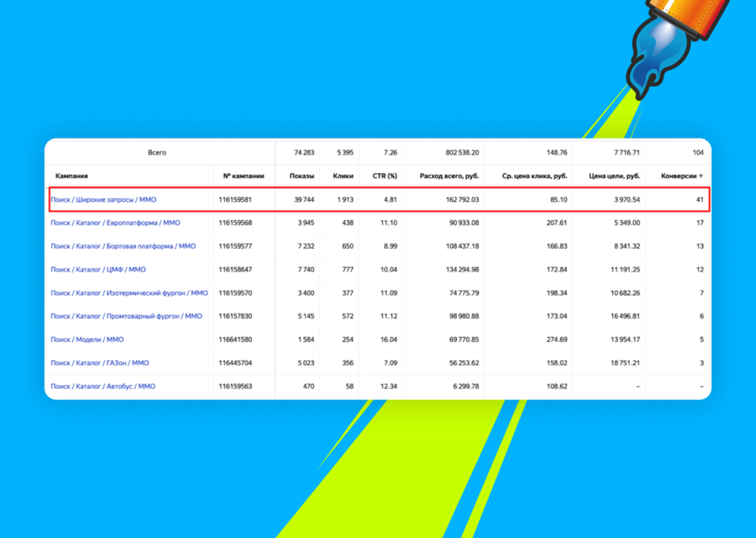Open campaign Поиск / Модели / ММО

click(x=87, y=340)
